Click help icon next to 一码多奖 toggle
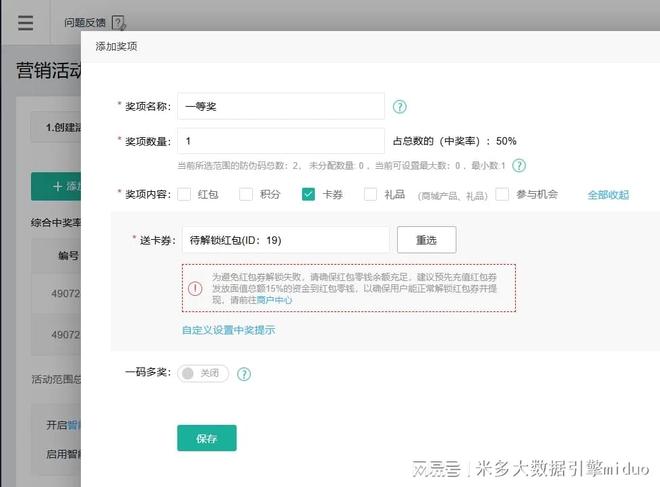 tap(244, 374)
